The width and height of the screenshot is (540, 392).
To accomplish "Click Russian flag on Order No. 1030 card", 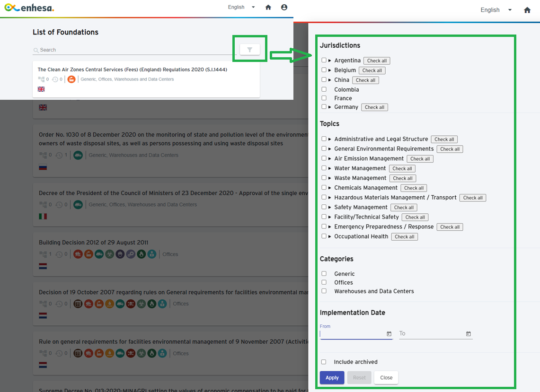I will coord(43,167).
